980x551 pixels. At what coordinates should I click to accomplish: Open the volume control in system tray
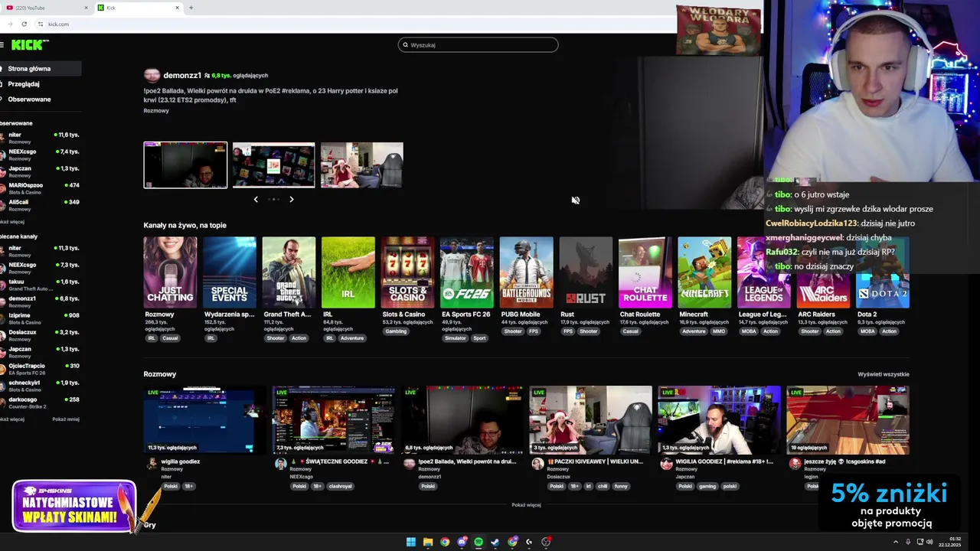929,542
